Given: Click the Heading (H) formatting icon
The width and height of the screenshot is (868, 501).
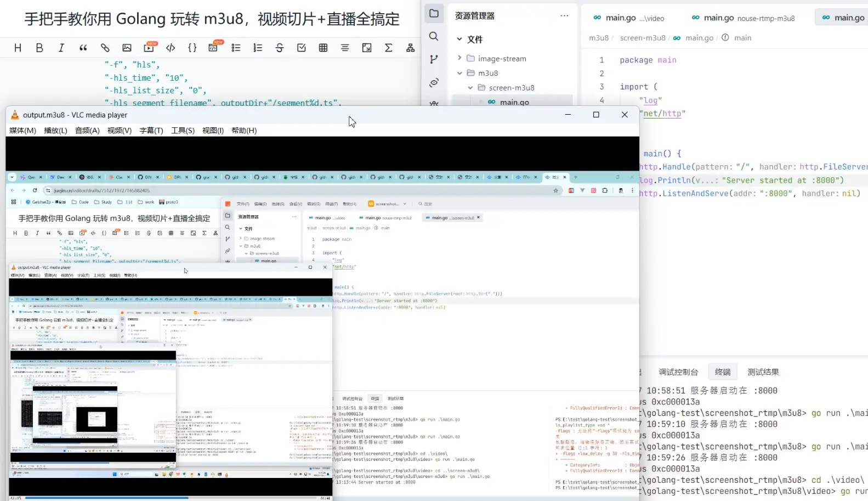Looking at the screenshot, I should 18,48.
